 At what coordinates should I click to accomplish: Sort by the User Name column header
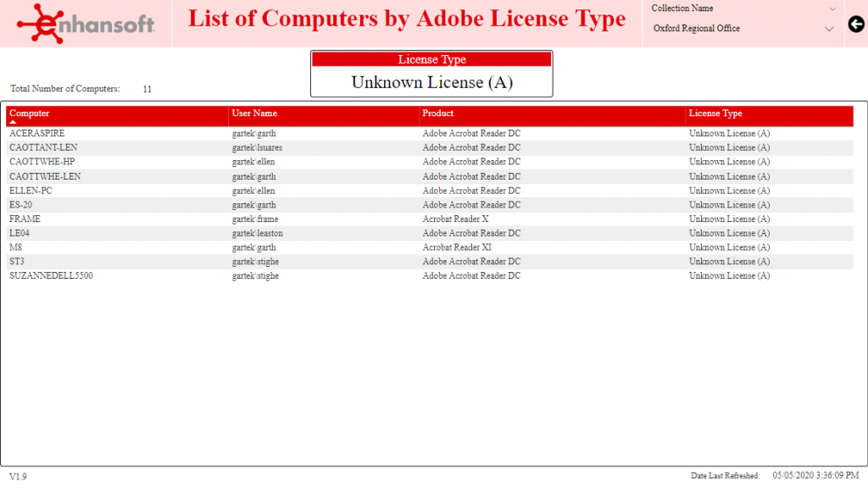coord(254,114)
